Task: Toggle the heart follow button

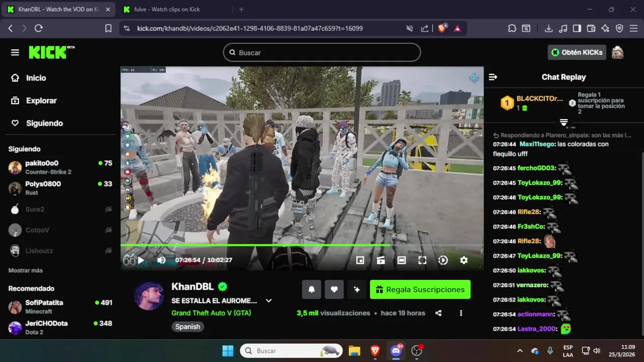Action: click(x=334, y=290)
